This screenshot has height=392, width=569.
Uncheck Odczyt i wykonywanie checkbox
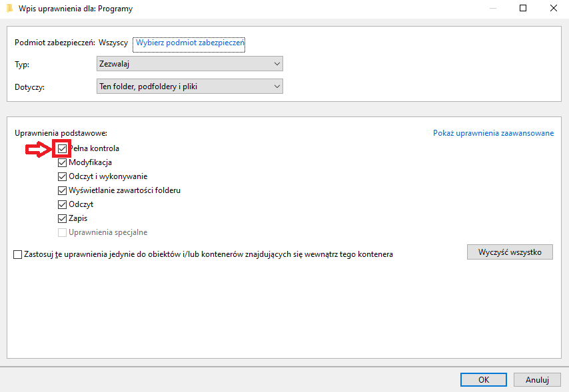(x=63, y=176)
